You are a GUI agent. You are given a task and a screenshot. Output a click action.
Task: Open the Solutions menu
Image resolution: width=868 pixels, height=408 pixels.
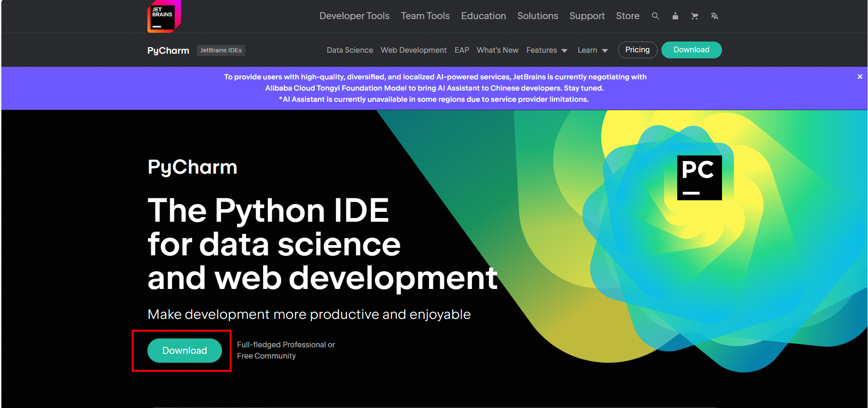[538, 16]
